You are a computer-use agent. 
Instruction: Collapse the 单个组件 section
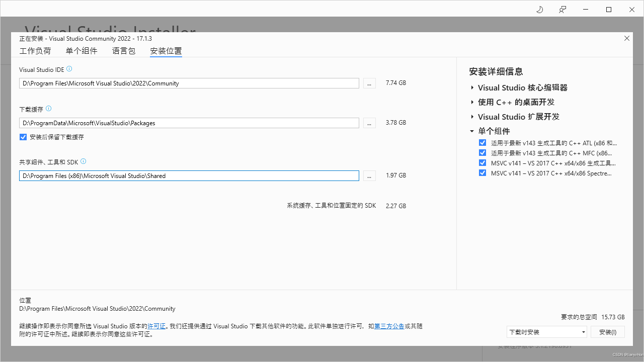tap(472, 131)
